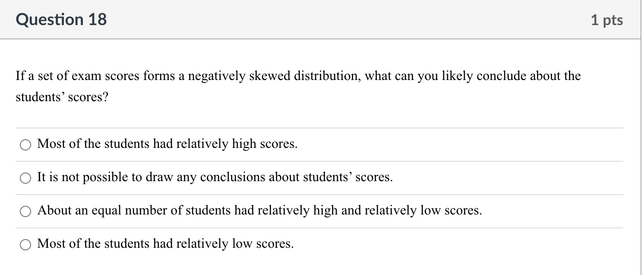Click the phrase "students' scores?"
644x275 pixels.
coord(62,97)
